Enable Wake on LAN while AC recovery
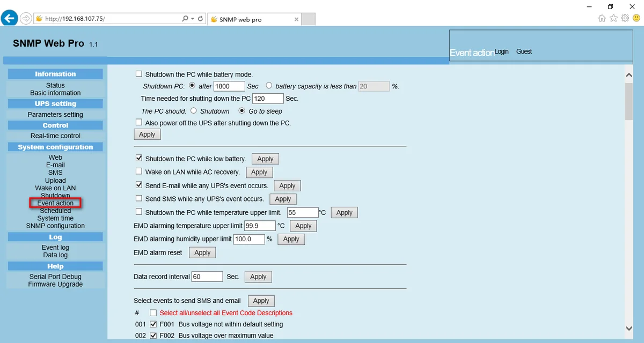Viewport: 644px width, 343px height. click(x=139, y=172)
